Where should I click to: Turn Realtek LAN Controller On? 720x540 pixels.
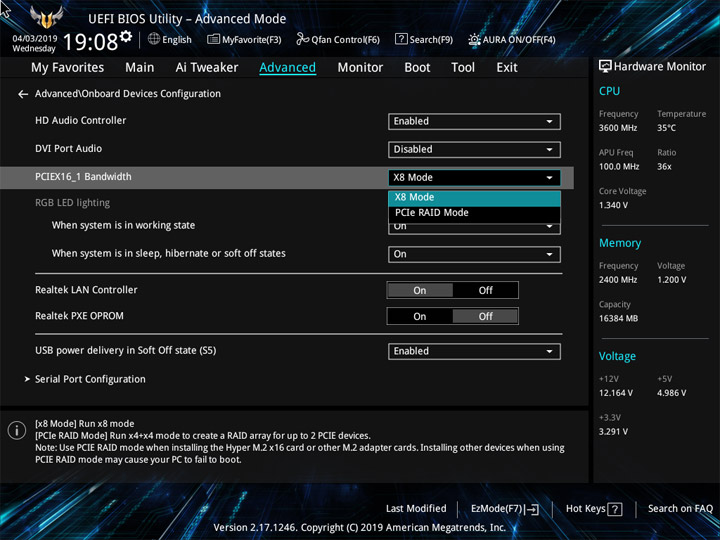420,290
